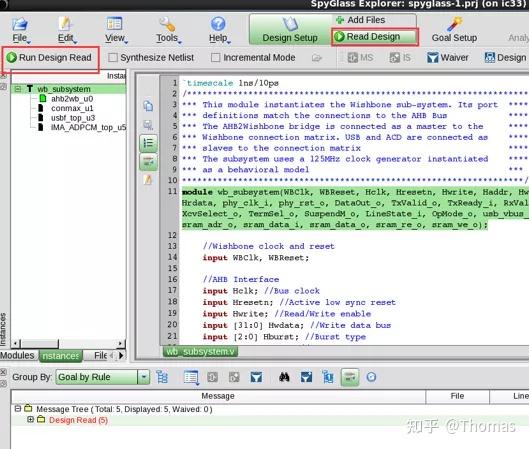Open the Tools menu
The image size is (529, 449).
tap(167, 30)
